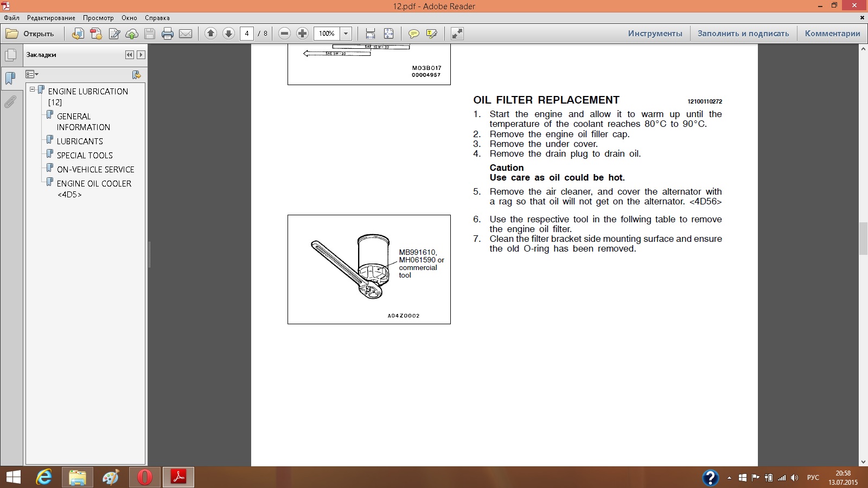868x488 pixels.
Task: Open the Окно menu
Action: pyautogui.click(x=129, y=18)
